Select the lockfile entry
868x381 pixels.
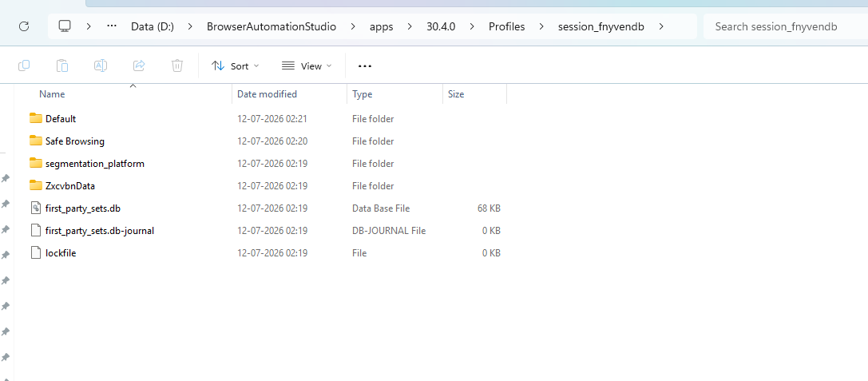coord(61,253)
